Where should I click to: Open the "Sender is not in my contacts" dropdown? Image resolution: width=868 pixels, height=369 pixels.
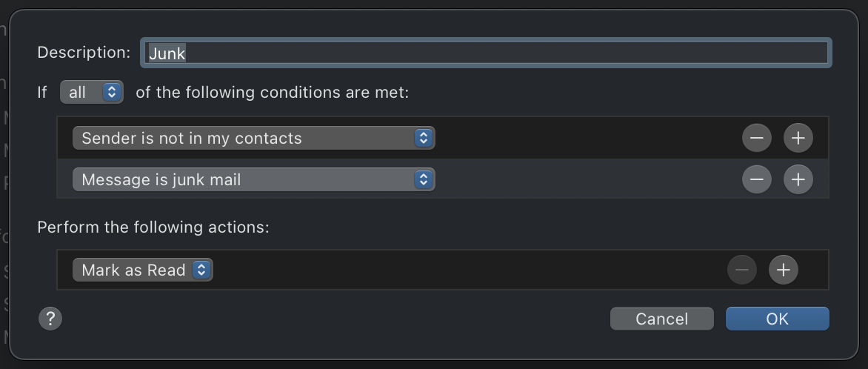[253, 138]
